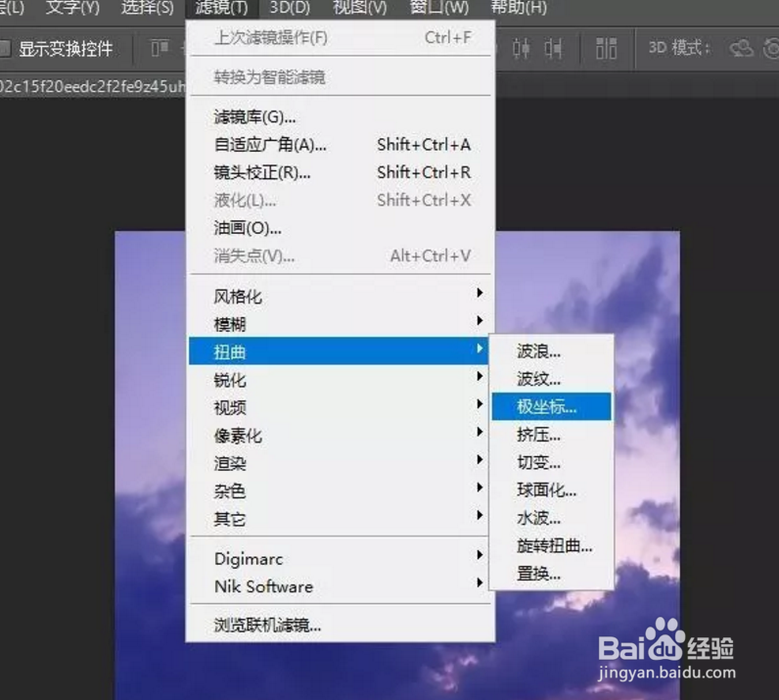Expand the 模糊 submenu
The width and height of the screenshot is (779, 700).
pos(341,324)
